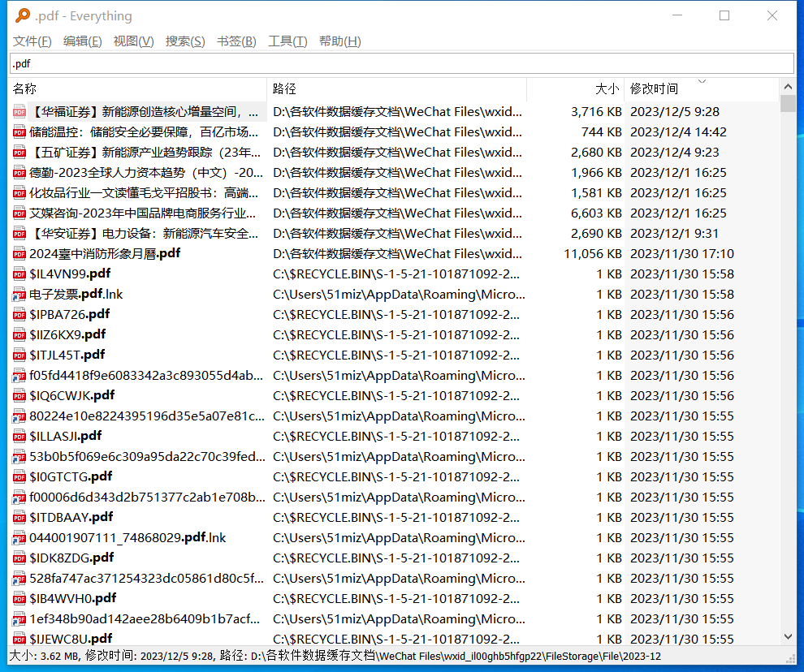Sort by the 修改时间 column header

pyautogui.click(x=702, y=88)
